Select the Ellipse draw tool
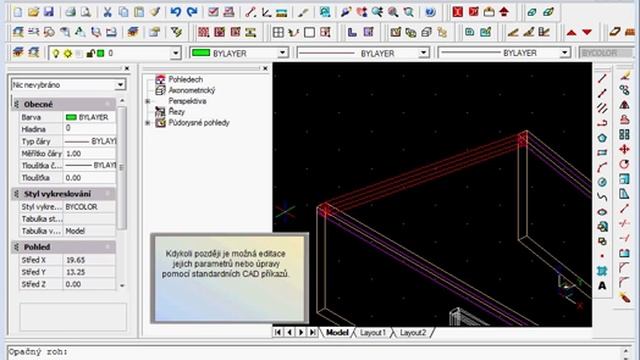Image resolution: width=640 pixels, height=360 pixels. pyautogui.click(x=602, y=212)
